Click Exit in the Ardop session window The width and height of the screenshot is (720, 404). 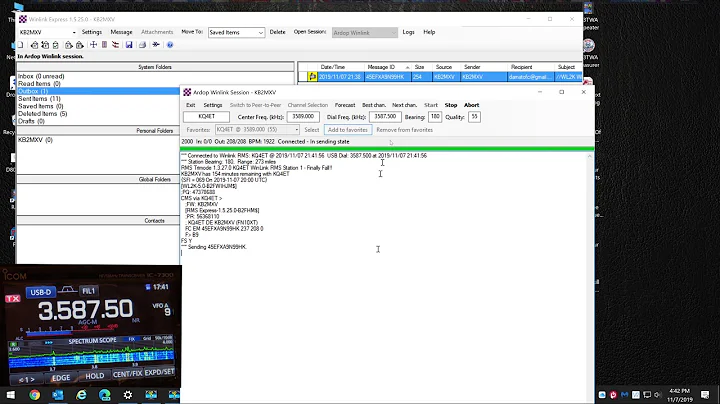tap(191, 105)
